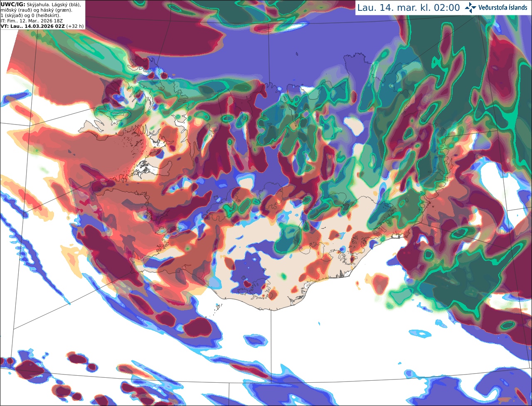Click the '1 (skýjað) og 0 (heiðskírt)' line
This screenshot has width=532, height=406.
pos(30,15)
